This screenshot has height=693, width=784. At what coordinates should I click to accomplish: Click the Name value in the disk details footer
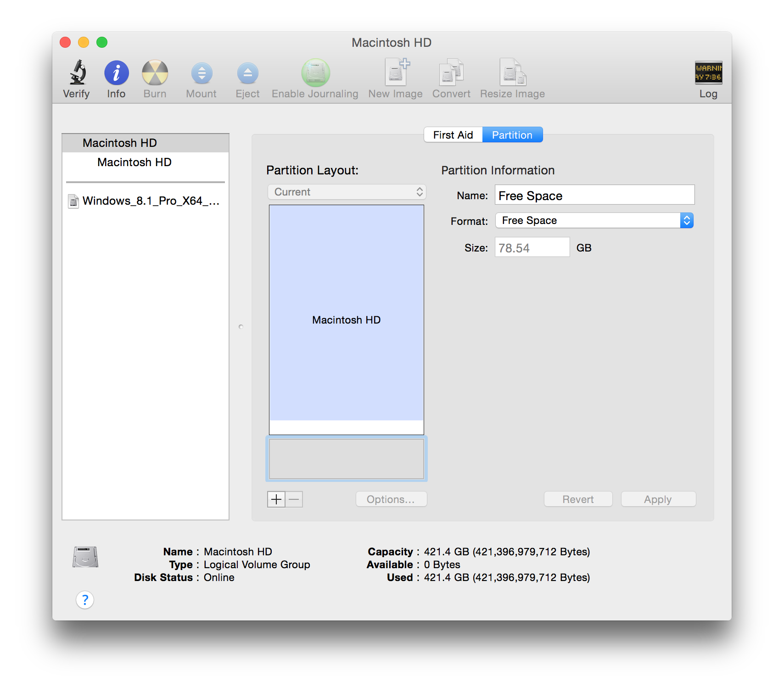[x=238, y=552]
